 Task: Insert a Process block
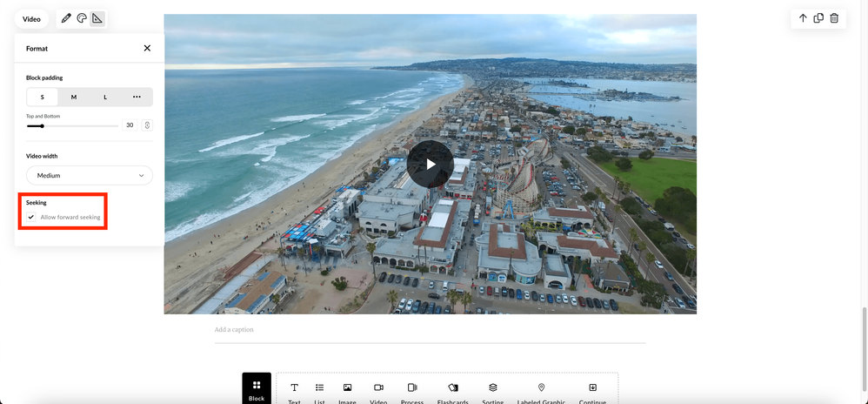pyautogui.click(x=412, y=392)
